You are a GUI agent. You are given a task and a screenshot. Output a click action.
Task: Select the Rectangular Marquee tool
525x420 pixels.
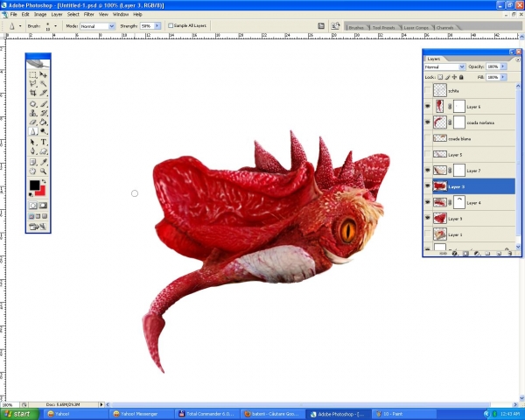(x=33, y=74)
